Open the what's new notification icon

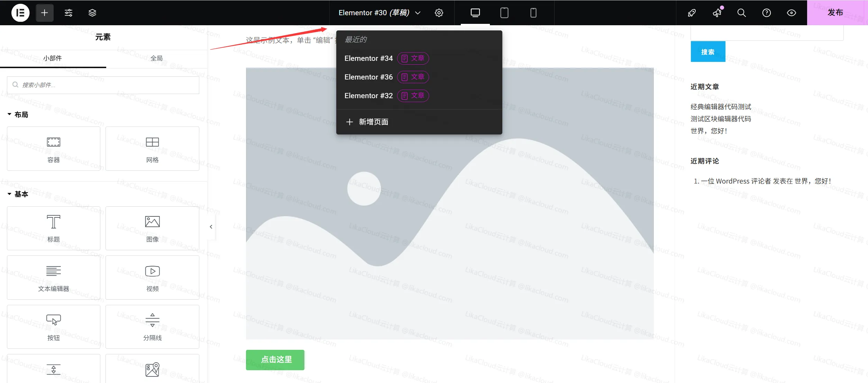click(716, 12)
